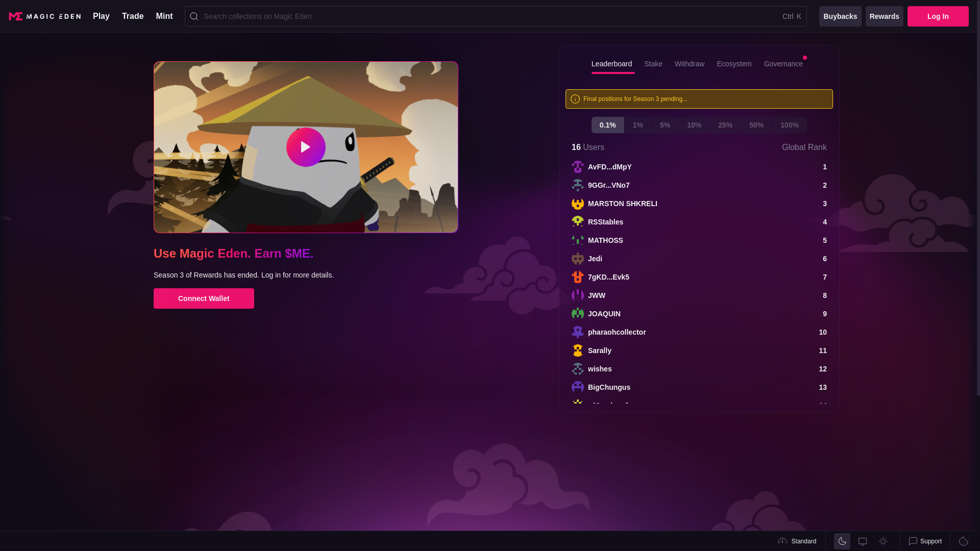Screen dimensions: 980x551
Task: Click the page vertical scrollbar
Action: click(978, 198)
